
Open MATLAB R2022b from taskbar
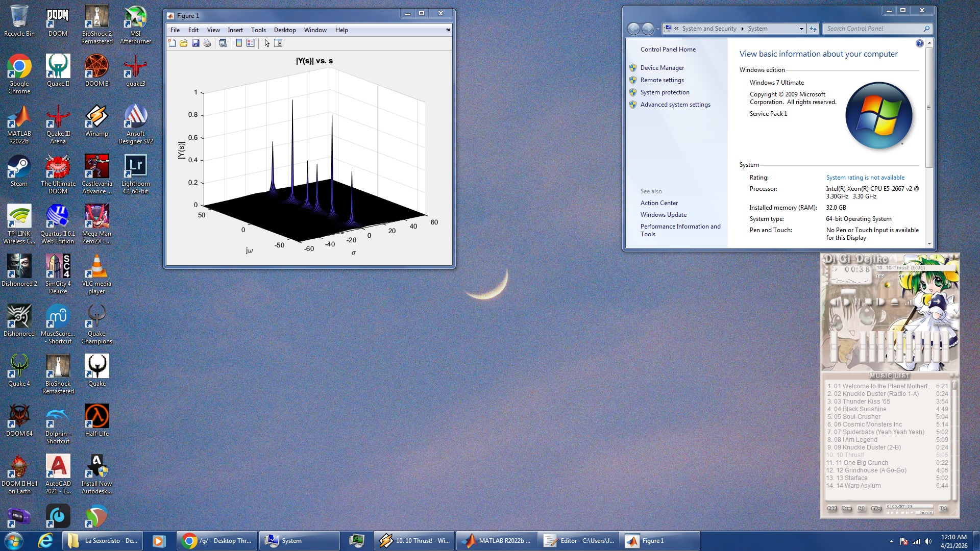[495, 541]
